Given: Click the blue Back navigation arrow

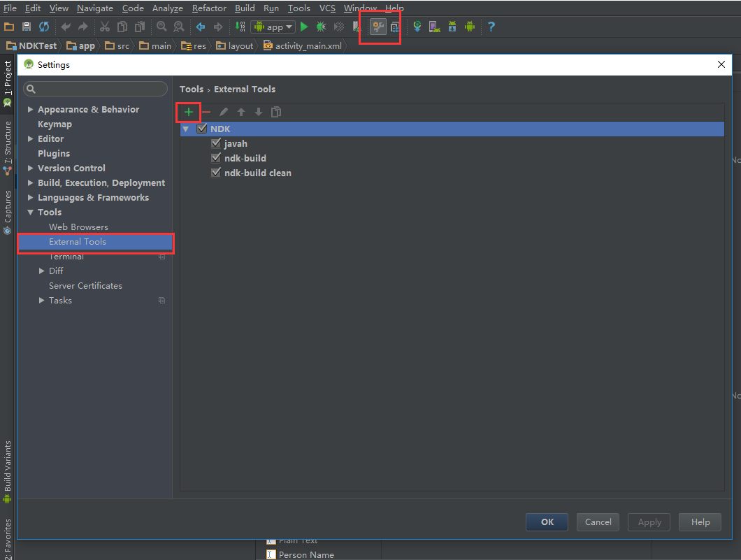Looking at the screenshot, I should tap(201, 27).
